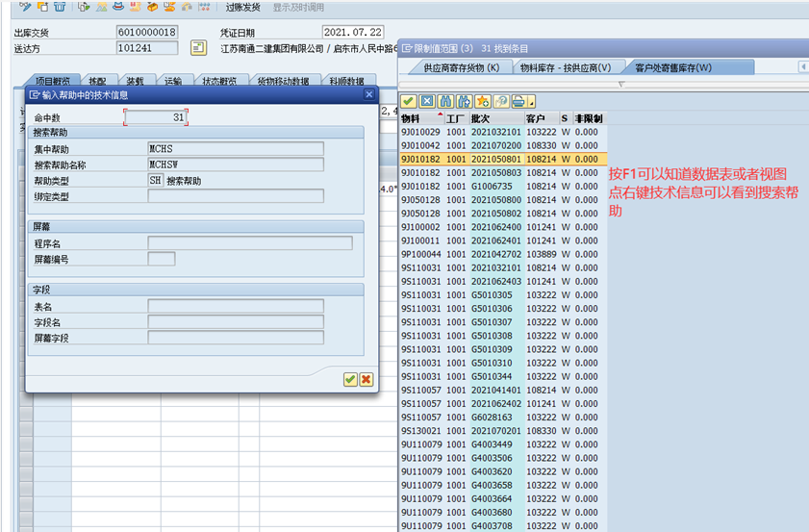
Task: Select row with batch G6028163
Action: pyautogui.click(x=503, y=418)
